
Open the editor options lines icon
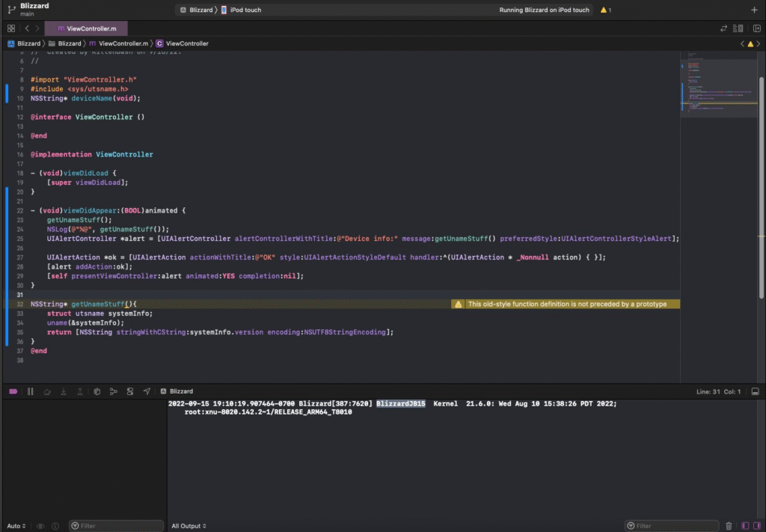(738, 28)
